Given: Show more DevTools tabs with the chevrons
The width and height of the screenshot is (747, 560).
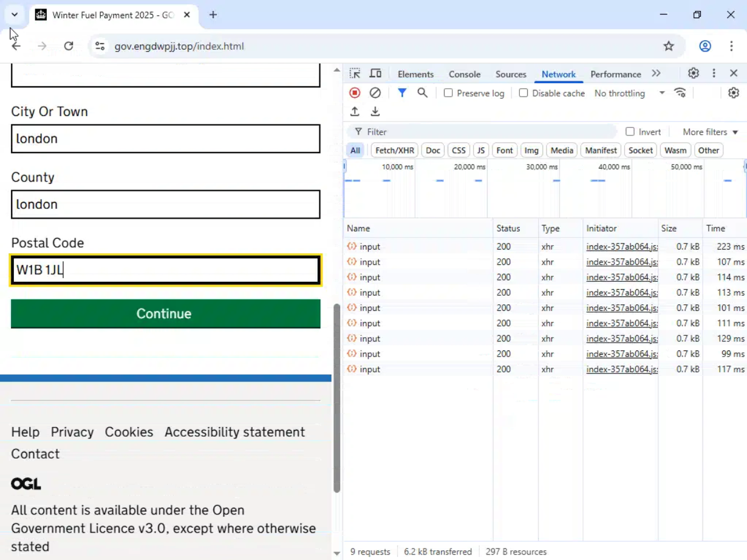Looking at the screenshot, I should point(656,73).
